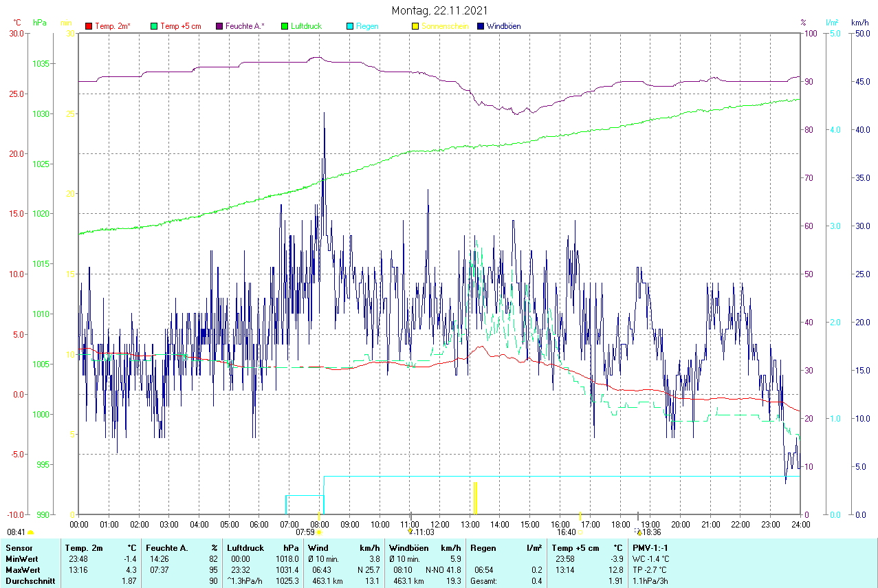
Task: Click the '21:00' time axis label
Action: (710, 524)
